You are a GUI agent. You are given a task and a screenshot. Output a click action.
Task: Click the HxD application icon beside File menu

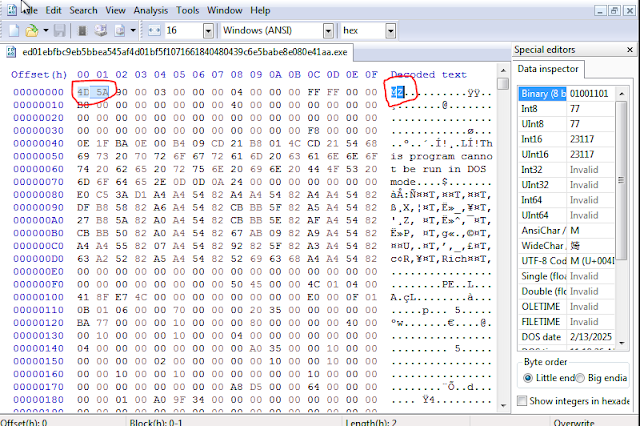coord(12,10)
